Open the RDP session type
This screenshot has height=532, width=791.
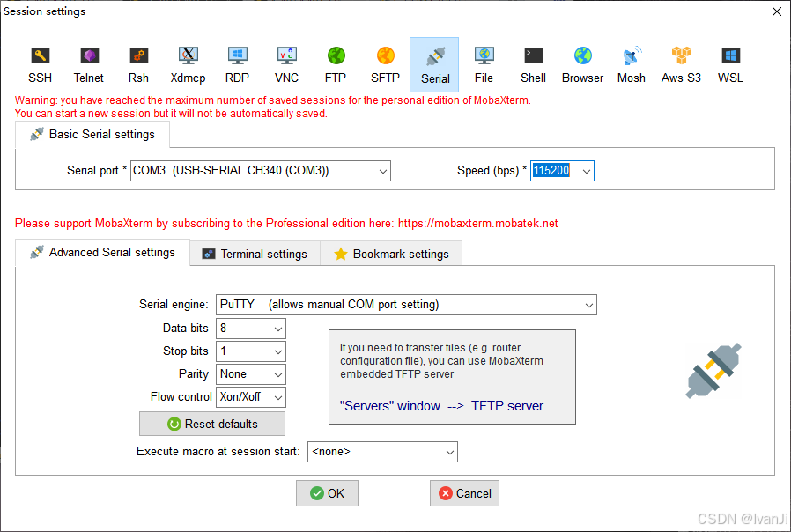[237, 65]
